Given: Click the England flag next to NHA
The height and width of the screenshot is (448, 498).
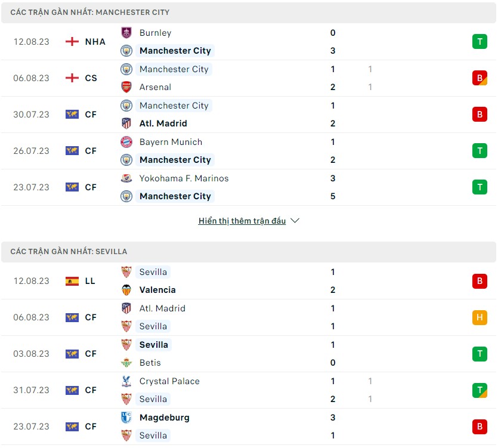Looking at the screenshot, I should pyautogui.click(x=72, y=42).
